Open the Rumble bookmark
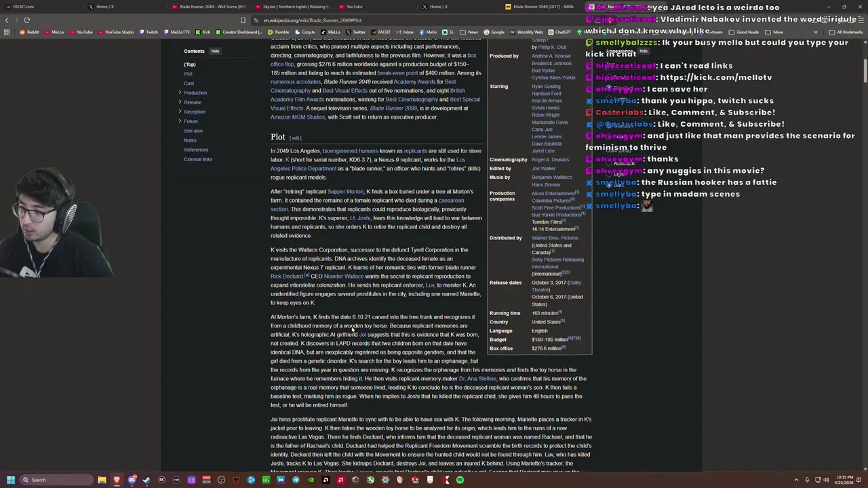The width and height of the screenshot is (868, 488). [x=278, y=32]
